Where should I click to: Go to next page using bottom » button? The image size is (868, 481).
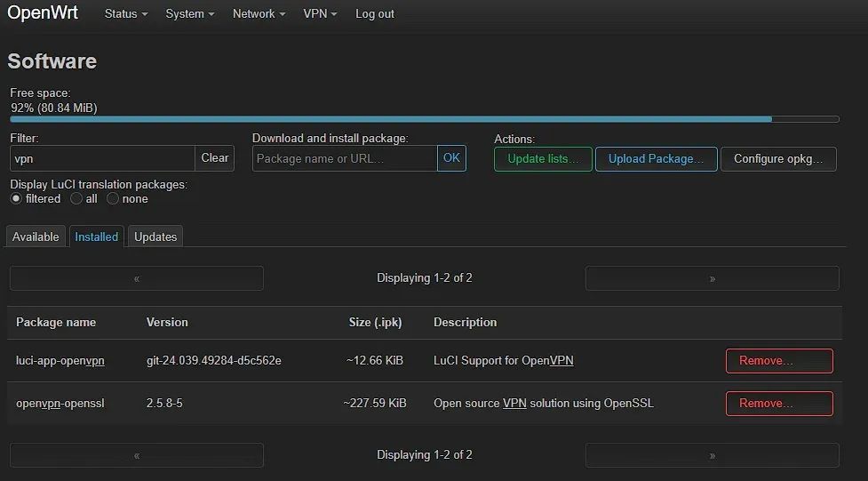click(713, 455)
